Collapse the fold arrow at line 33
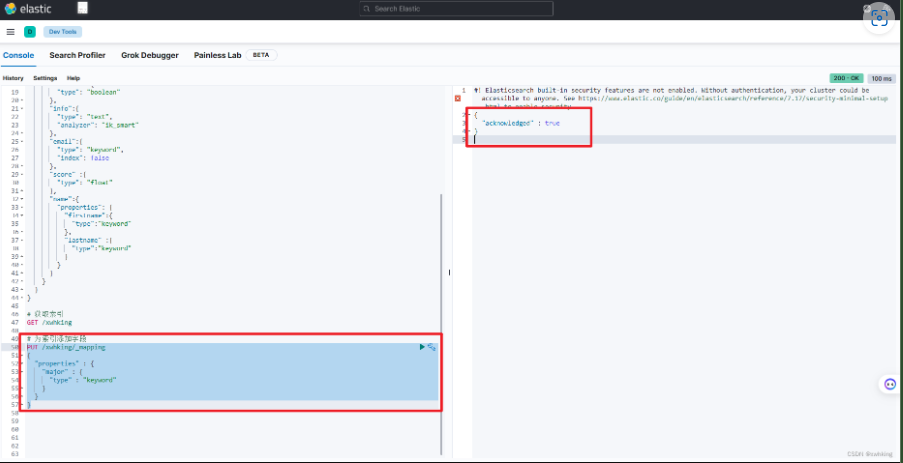Image resolution: width=903 pixels, height=463 pixels. 21,207
